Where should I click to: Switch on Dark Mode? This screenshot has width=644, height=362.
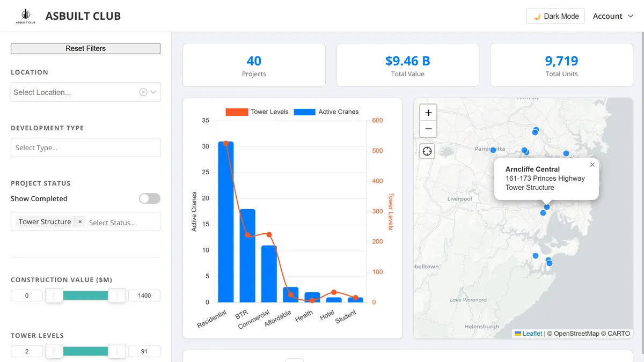point(555,16)
